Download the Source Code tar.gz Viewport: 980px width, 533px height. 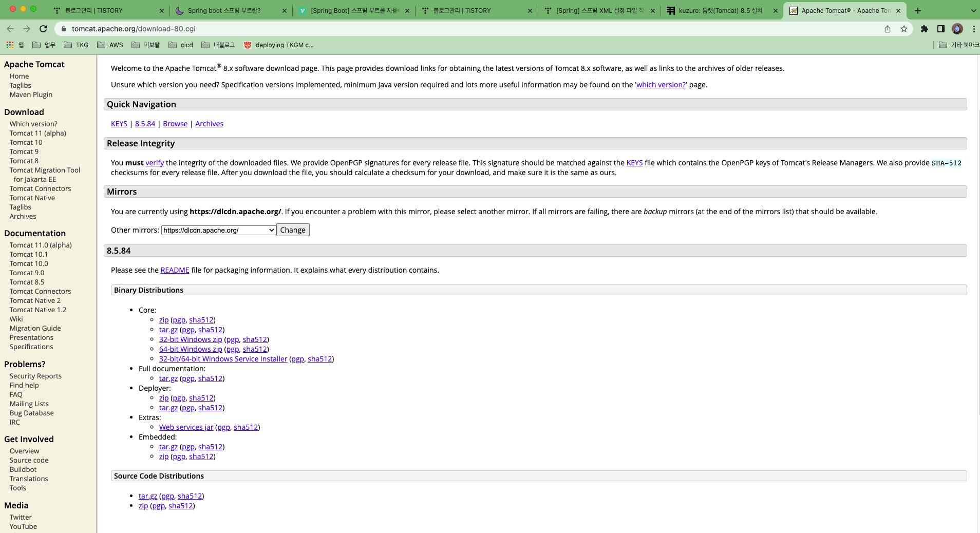(148, 496)
